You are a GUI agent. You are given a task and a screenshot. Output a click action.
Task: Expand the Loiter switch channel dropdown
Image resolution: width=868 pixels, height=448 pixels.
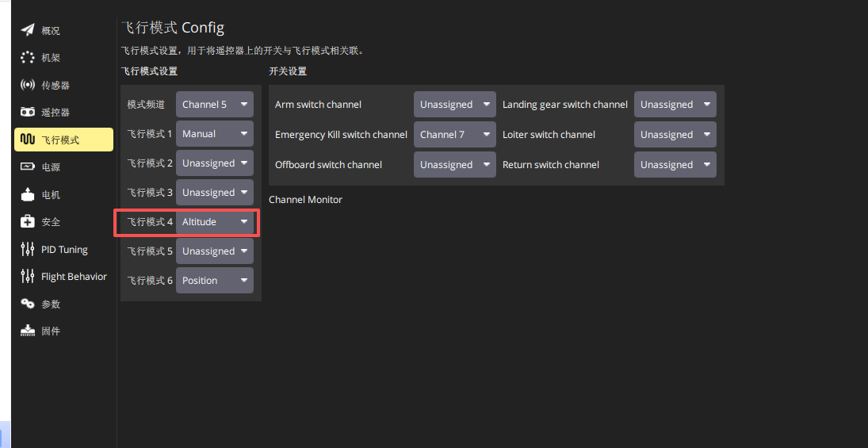(x=675, y=134)
